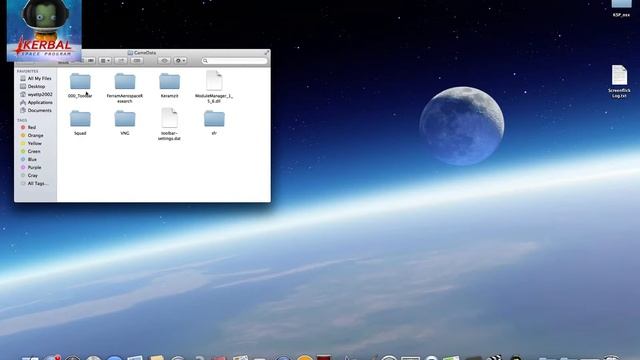The image size is (640, 360).
Task: Enter full screen using the Finder arrow icon
Action: [267, 53]
